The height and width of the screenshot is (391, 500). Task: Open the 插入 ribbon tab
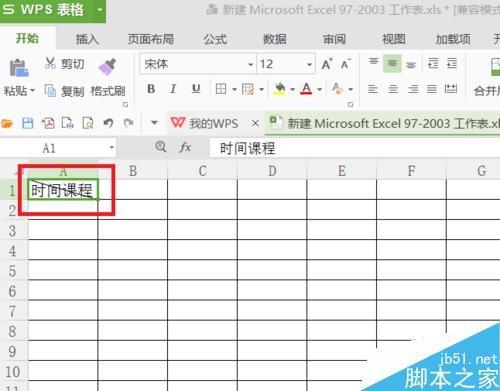87,39
